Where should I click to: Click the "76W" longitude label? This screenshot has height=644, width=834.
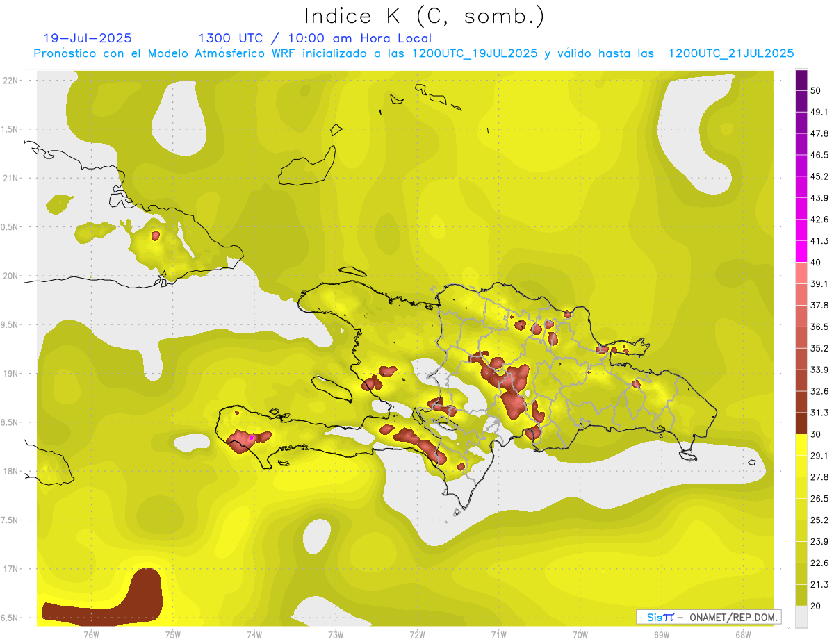(x=91, y=634)
